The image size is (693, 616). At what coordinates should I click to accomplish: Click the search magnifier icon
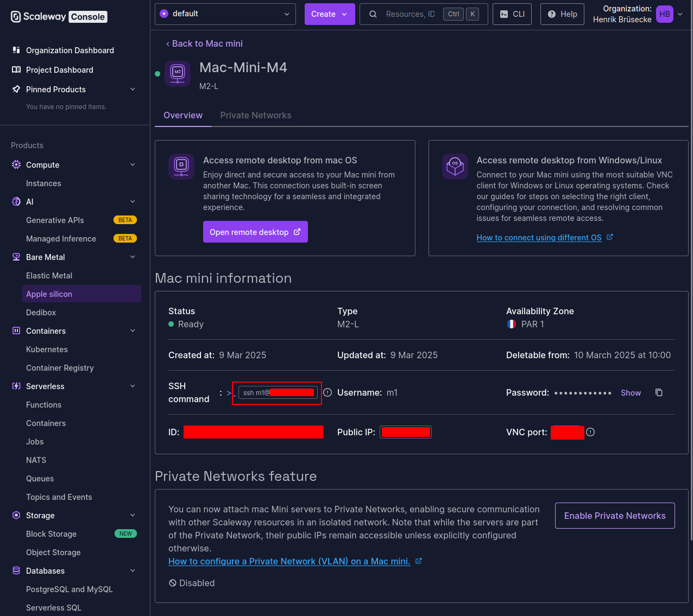click(x=373, y=14)
